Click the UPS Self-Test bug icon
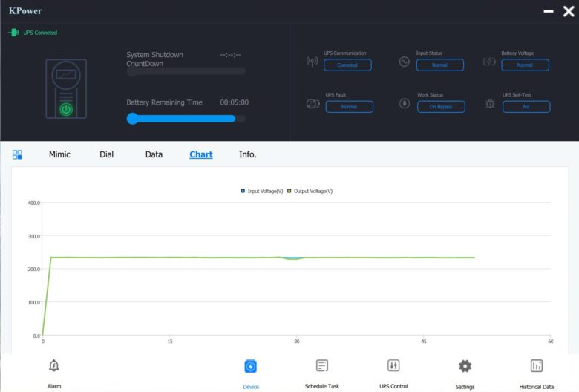Image resolution: width=579 pixels, height=392 pixels. pos(490,103)
